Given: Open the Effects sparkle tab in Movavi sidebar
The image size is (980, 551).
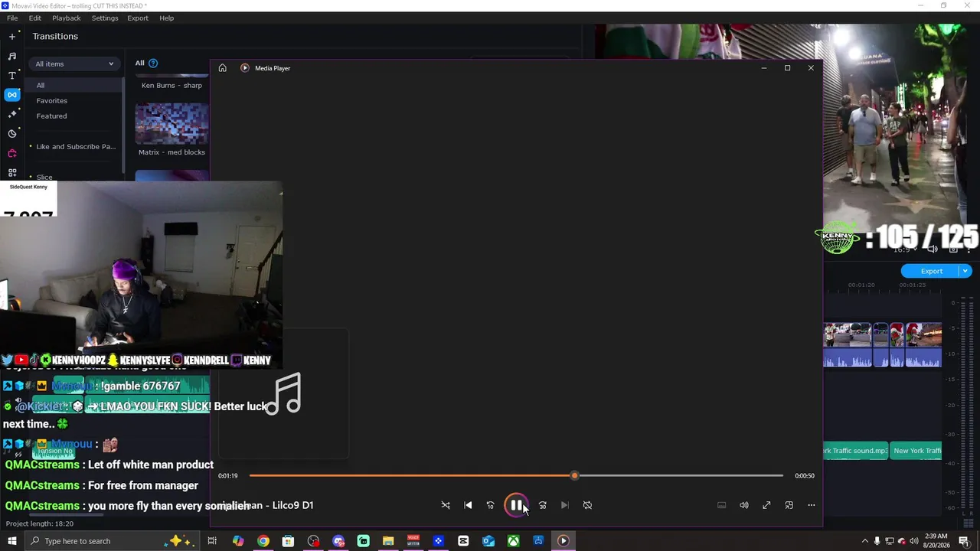Looking at the screenshot, I should click(12, 114).
